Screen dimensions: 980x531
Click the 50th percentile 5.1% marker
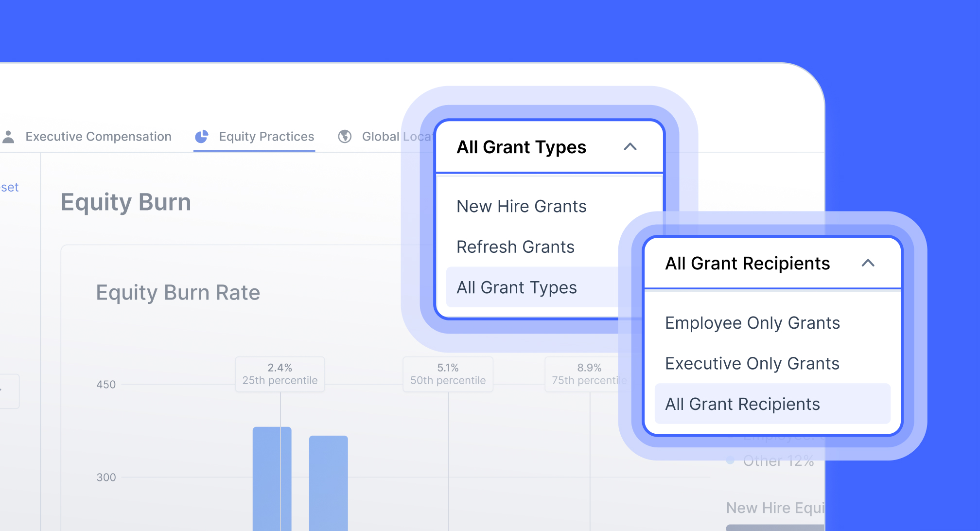(x=448, y=374)
